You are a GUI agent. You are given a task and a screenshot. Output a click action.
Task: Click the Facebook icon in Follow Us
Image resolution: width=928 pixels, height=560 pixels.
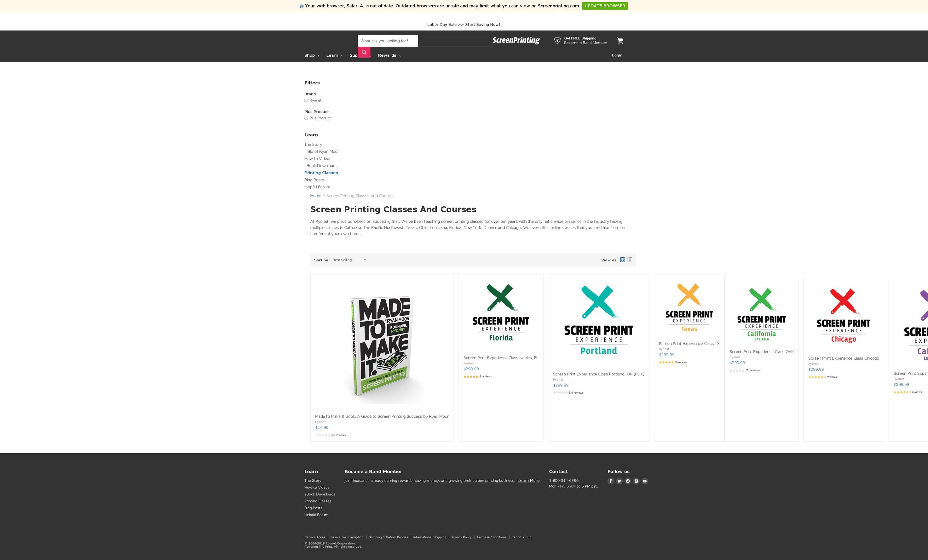(x=610, y=481)
